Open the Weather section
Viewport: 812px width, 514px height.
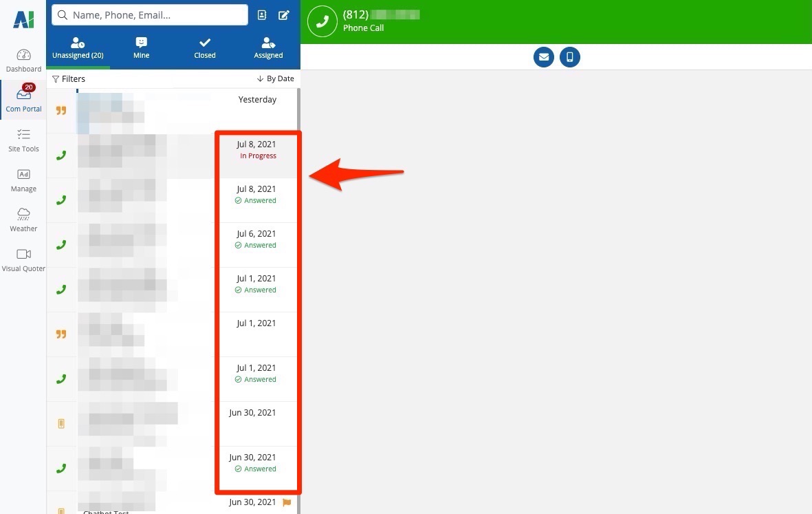pos(23,219)
